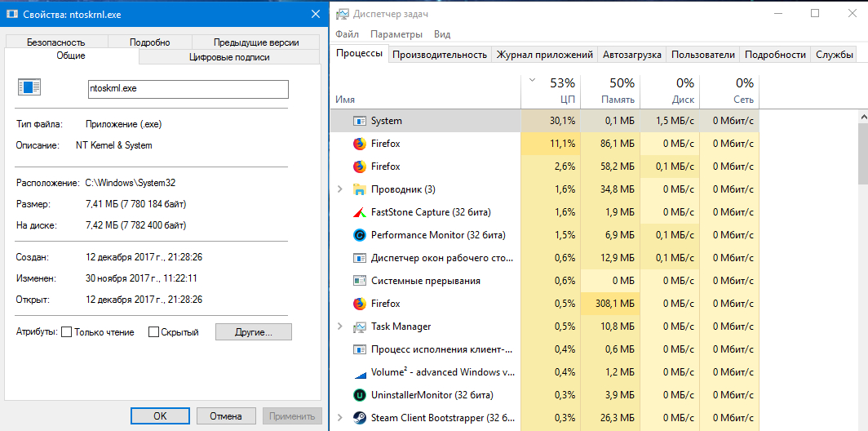Select the UninstallerMonitor process icon
This screenshot has width=868, height=431.
click(x=359, y=395)
